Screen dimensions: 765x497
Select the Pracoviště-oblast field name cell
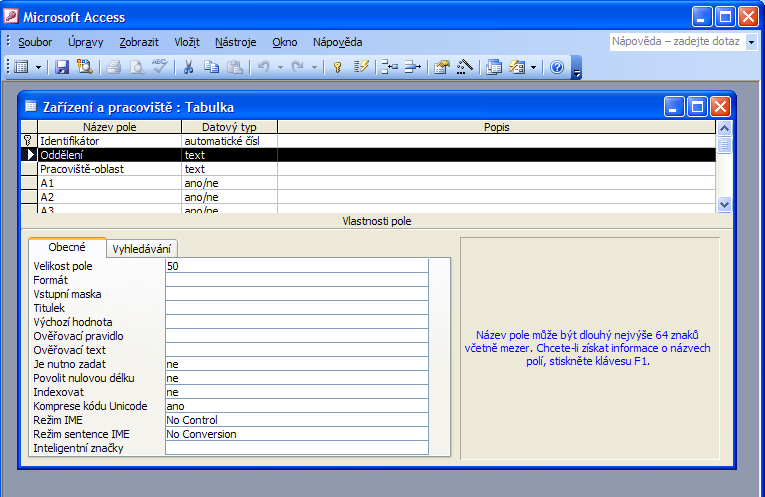click(109, 169)
